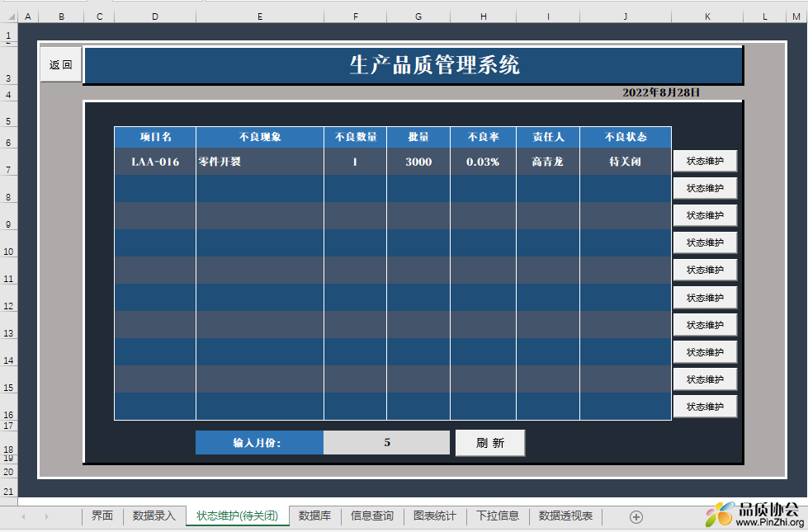
Task: Open the 数据库 sheet tab
Action: pyautogui.click(x=314, y=516)
